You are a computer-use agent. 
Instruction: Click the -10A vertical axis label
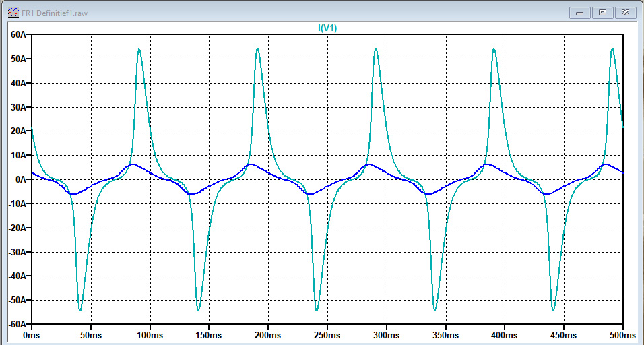pos(18,204)
